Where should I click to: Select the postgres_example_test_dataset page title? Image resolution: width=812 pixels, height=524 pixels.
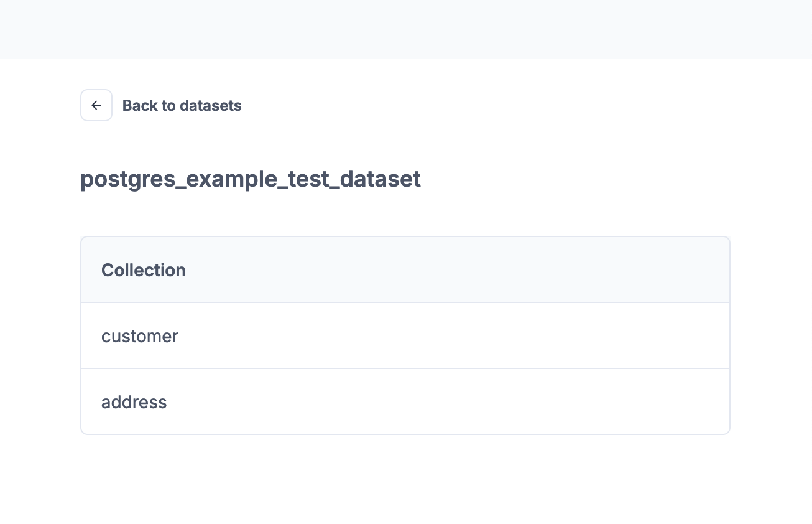(x=251, y=179)
